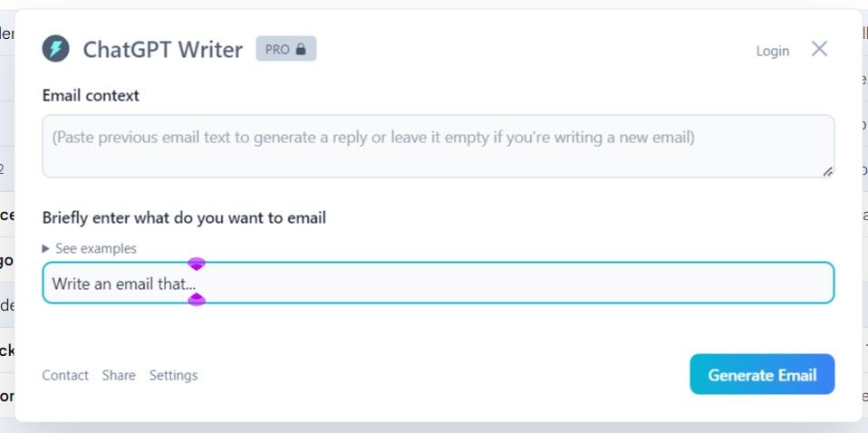Screen dimensions: 868x433
Task: Grab the lower purple text cursor handle
Action: 197,300
